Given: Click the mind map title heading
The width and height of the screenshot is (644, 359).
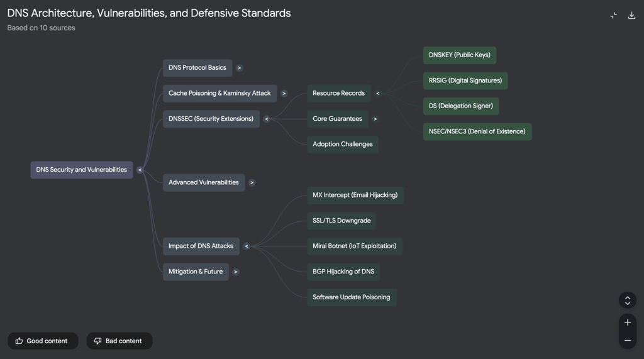Looking at the screenshot, I should point(148,13).
